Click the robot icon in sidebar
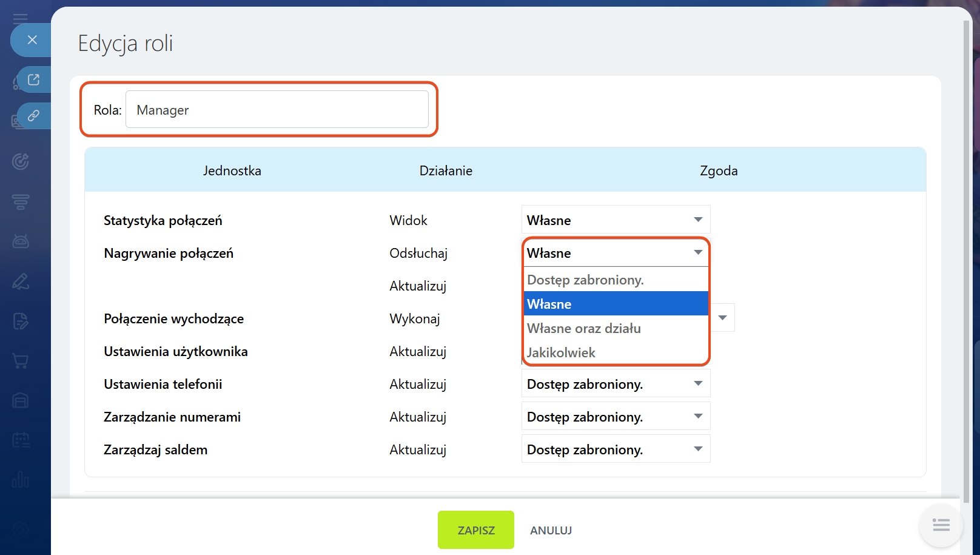Viewport: 980px width, 555px height. coord(21,241)
